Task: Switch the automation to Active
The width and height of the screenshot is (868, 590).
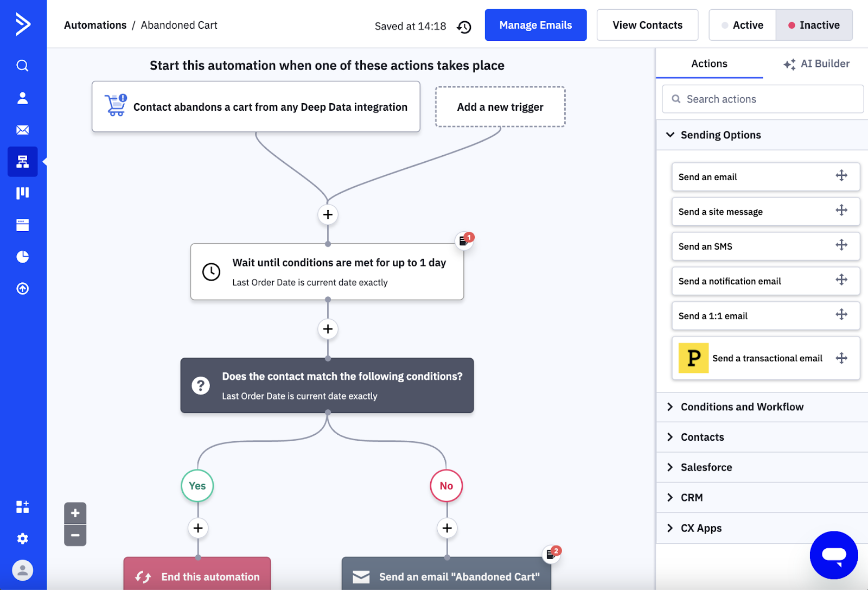Action: coord(743,24)
